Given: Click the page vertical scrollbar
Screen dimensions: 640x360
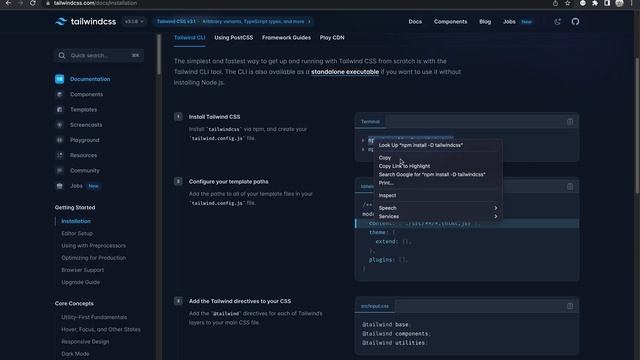Looking at the screenshot, I should pos(637,127).
